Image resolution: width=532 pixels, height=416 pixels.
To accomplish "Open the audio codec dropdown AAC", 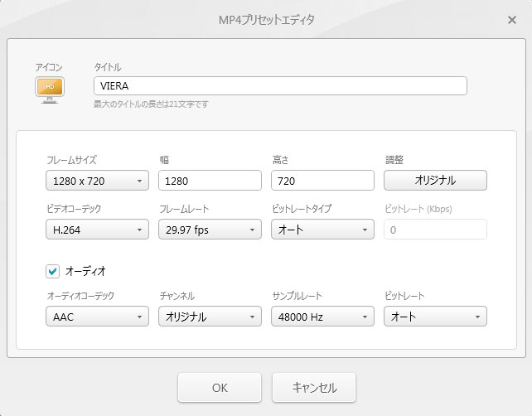I will [x=98, y=317].
